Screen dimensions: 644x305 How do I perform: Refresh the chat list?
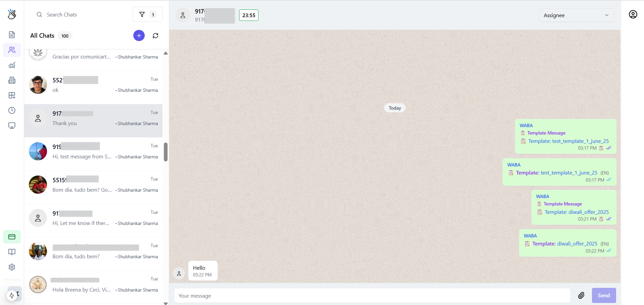(x=155, y=35)
